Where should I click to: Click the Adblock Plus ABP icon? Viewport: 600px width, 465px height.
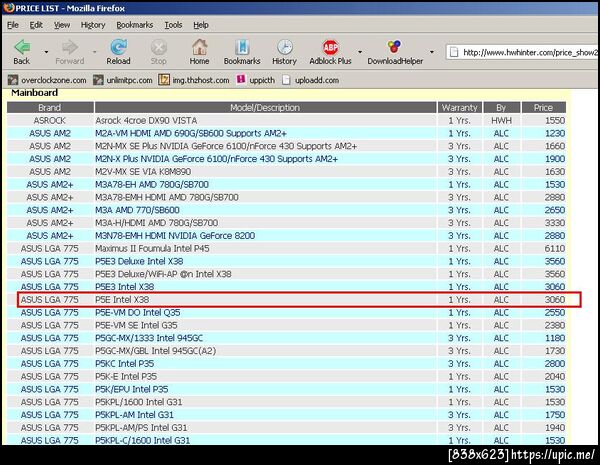(330, 47)
